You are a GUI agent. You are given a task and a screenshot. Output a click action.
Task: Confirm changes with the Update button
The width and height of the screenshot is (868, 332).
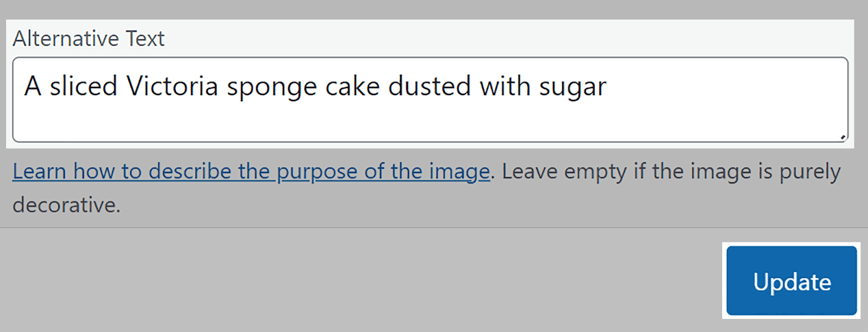(792, 282)
